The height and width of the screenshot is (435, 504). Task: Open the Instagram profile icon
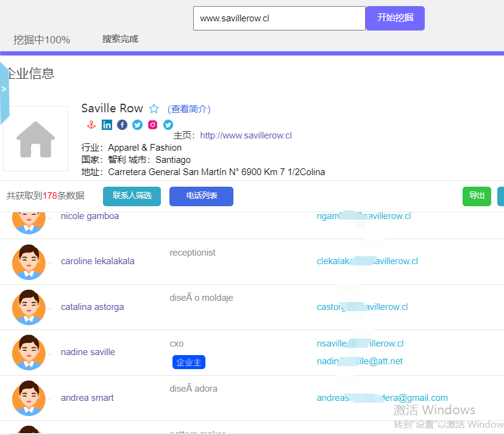pyautogui.click(x=152, y=124)
